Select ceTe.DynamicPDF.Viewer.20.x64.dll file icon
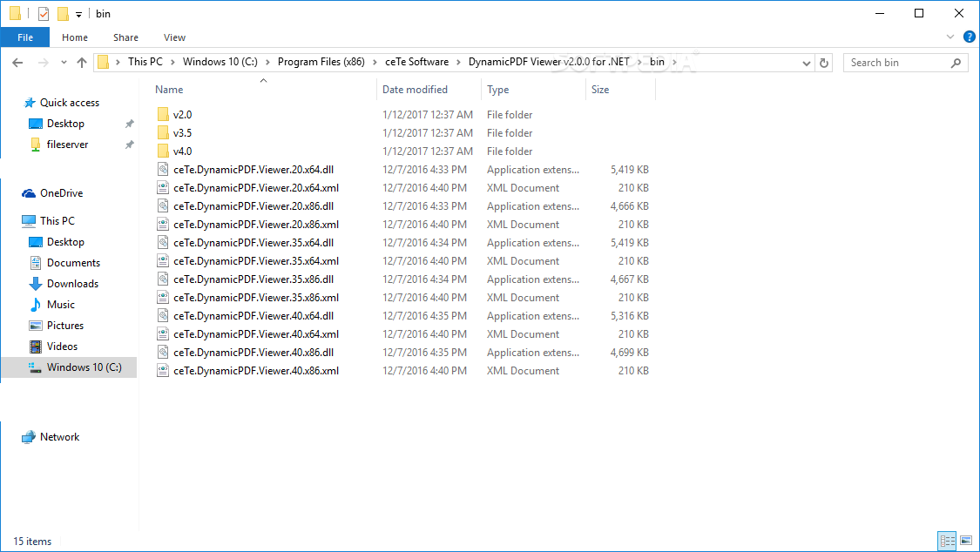The image size is (980, 552). coord(163,169)
